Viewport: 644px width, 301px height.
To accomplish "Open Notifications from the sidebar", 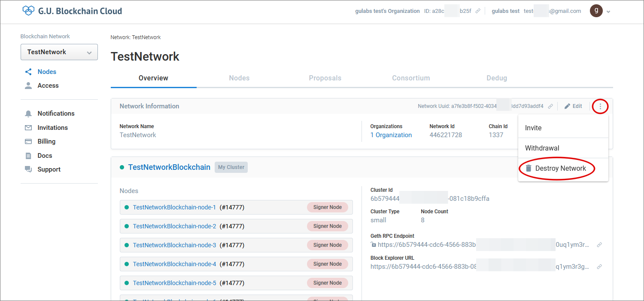I will point(56,114).
